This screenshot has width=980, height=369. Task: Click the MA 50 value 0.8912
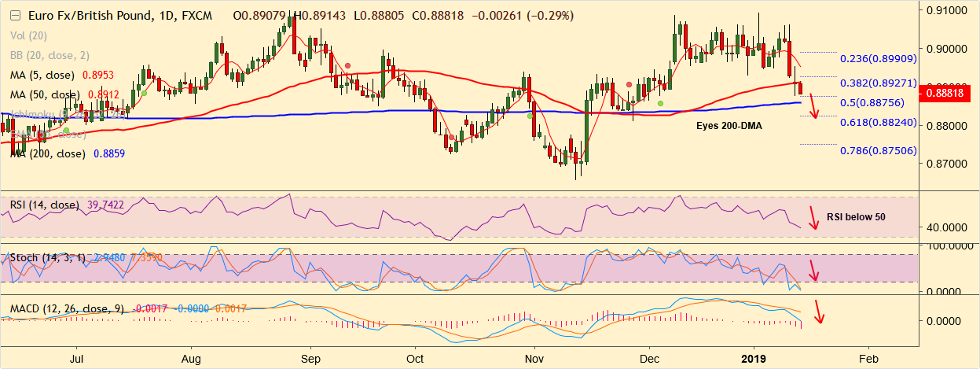102,94
